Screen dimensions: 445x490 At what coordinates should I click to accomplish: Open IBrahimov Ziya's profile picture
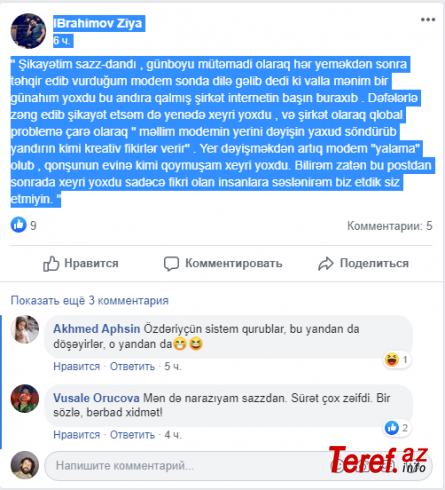[28, 31]
